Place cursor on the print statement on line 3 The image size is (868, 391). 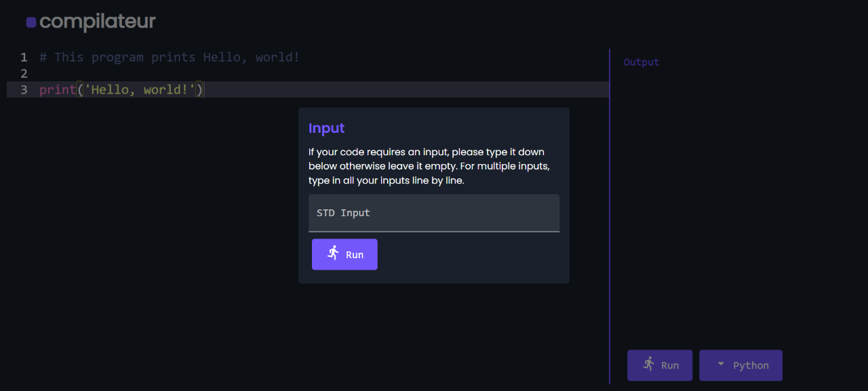(x=58, y=89)
